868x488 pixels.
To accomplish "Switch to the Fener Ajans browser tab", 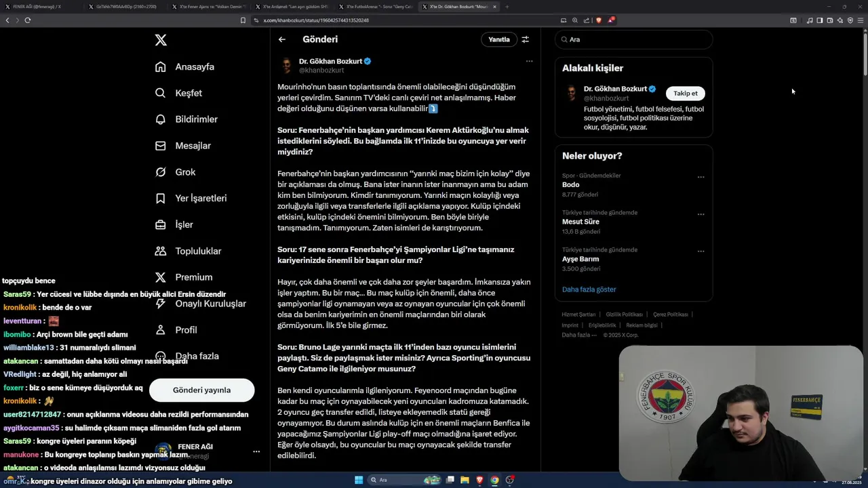I will (210, 7).
